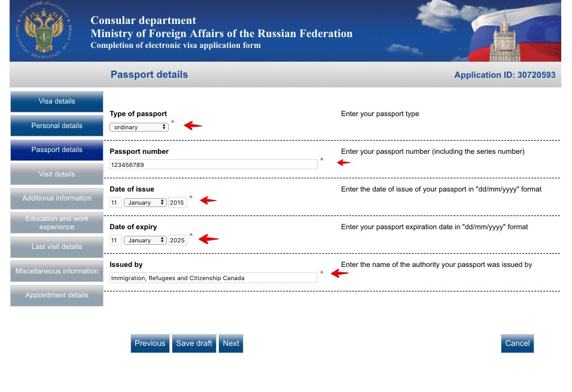Select the Passport details section

(x=57, y=150)
